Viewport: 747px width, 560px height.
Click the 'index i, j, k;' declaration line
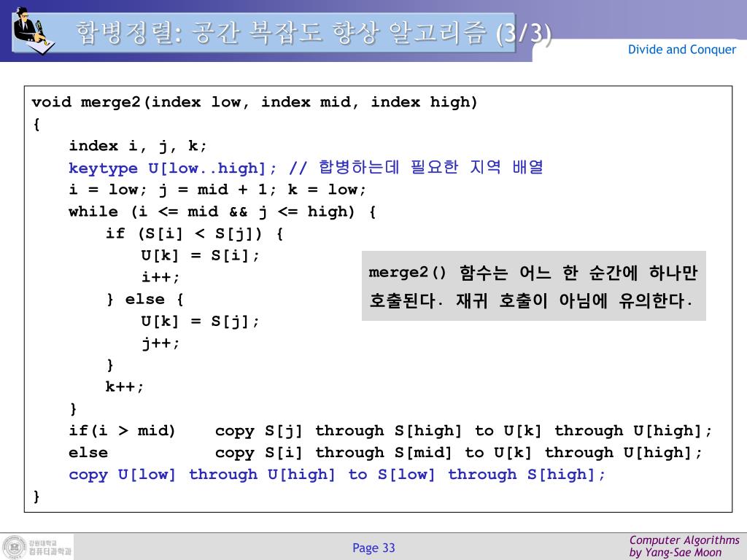138,146
